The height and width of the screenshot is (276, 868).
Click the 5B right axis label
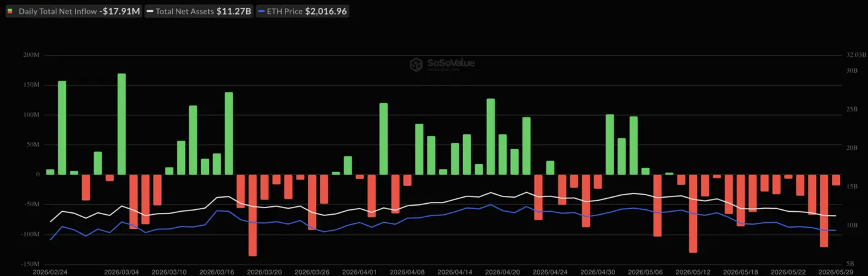tap(851, 264)
